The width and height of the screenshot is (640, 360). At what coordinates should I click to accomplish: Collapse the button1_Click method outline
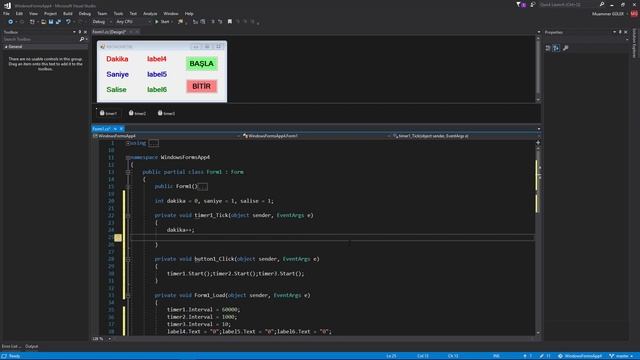click(128, 259)
